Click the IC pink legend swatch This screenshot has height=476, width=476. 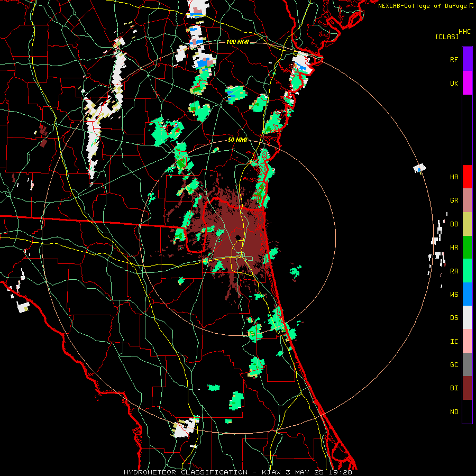point(467,341)
